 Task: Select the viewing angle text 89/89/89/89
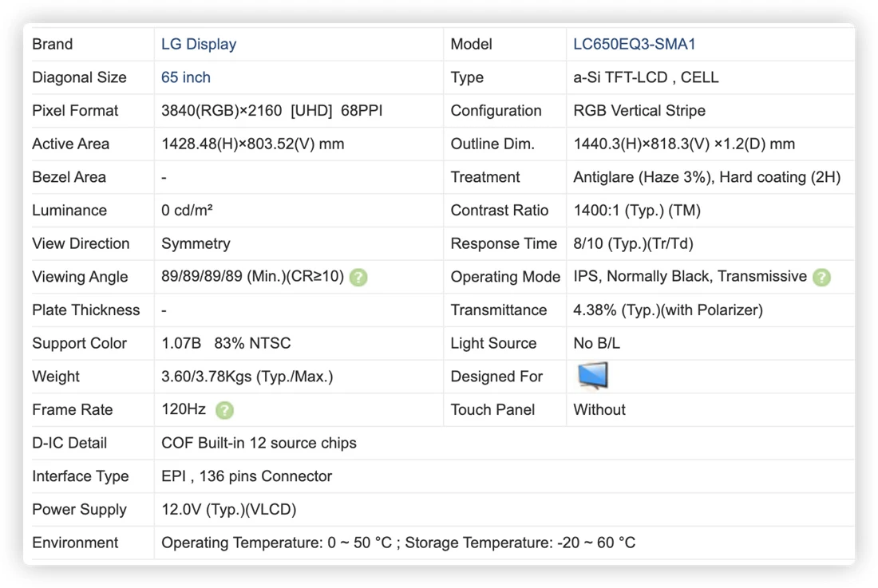click(x=202, y=276)
